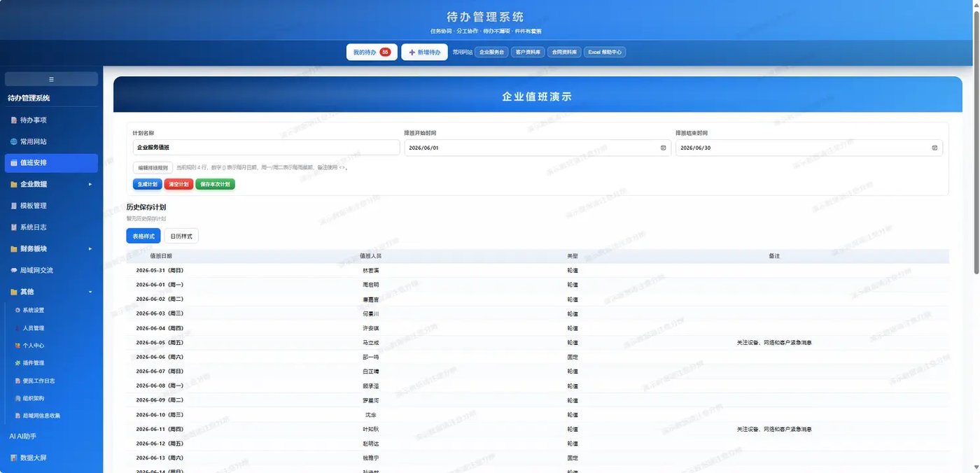The image size is (980, 473).
Task: Click the blue 生成计划 button
Action: 147,184
